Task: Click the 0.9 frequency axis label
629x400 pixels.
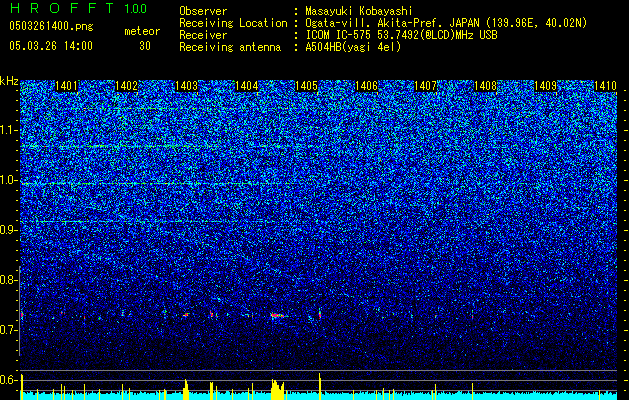Action: pos(9,230)
